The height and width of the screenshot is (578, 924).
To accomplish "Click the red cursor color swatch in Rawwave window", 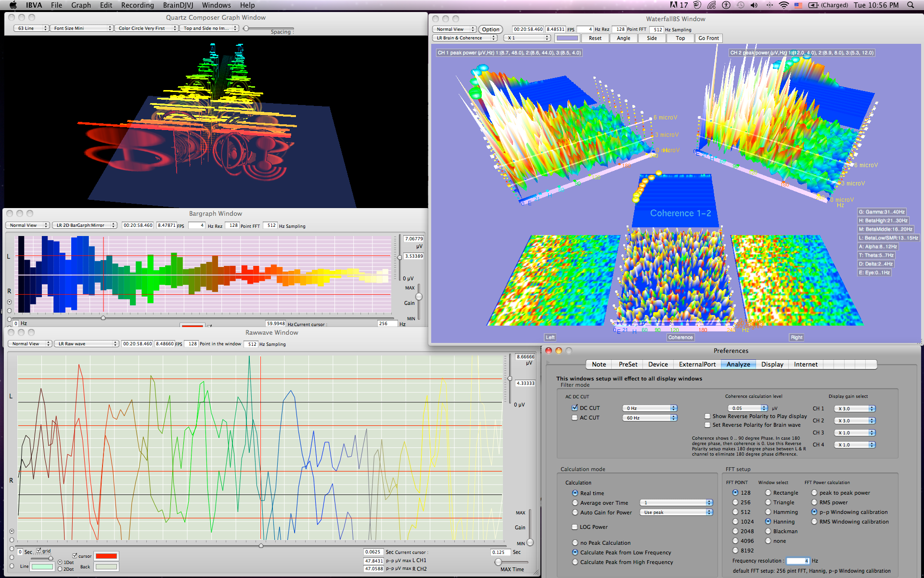I will point(106,555).
